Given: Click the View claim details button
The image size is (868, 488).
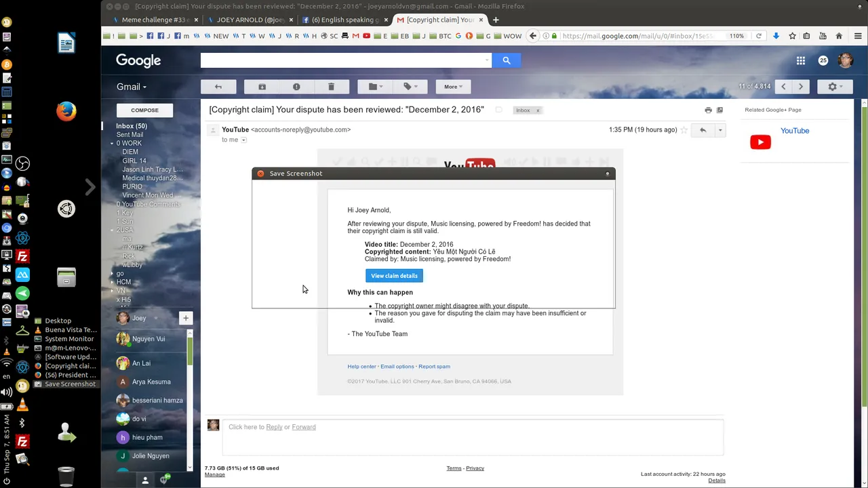Looking at the screenshot, I should click(394, 276).
